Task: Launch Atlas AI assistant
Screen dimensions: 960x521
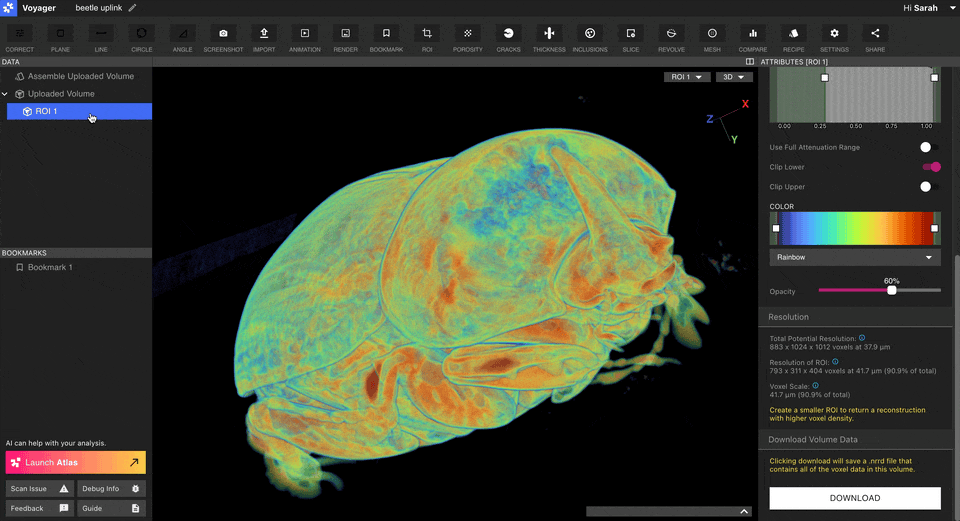Action: pos(76,462)
